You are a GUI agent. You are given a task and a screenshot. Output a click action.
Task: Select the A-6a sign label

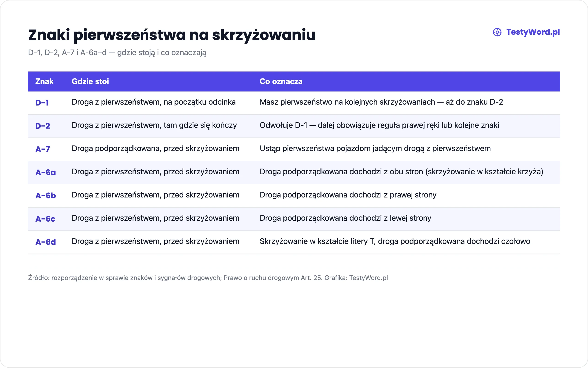point(46,172)
